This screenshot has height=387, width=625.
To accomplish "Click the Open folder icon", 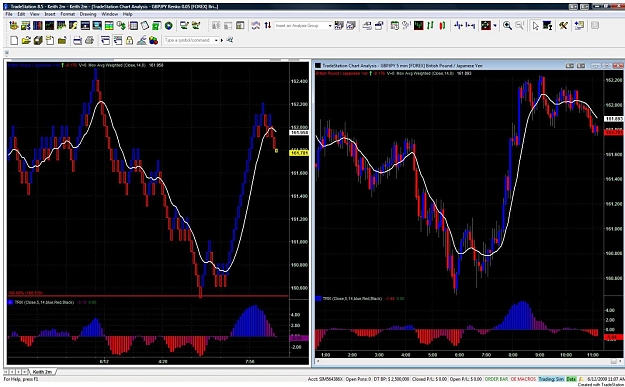I will (x=26, y=40).
